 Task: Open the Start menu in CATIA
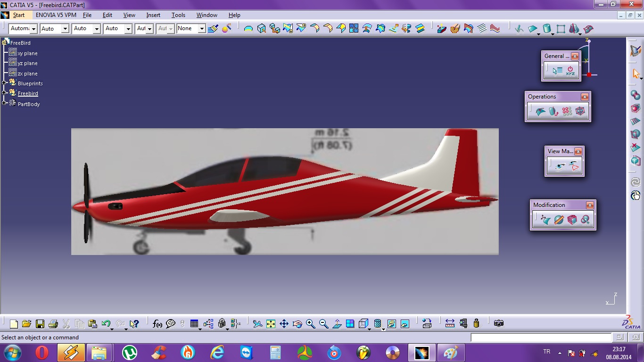tap(18, 15)
